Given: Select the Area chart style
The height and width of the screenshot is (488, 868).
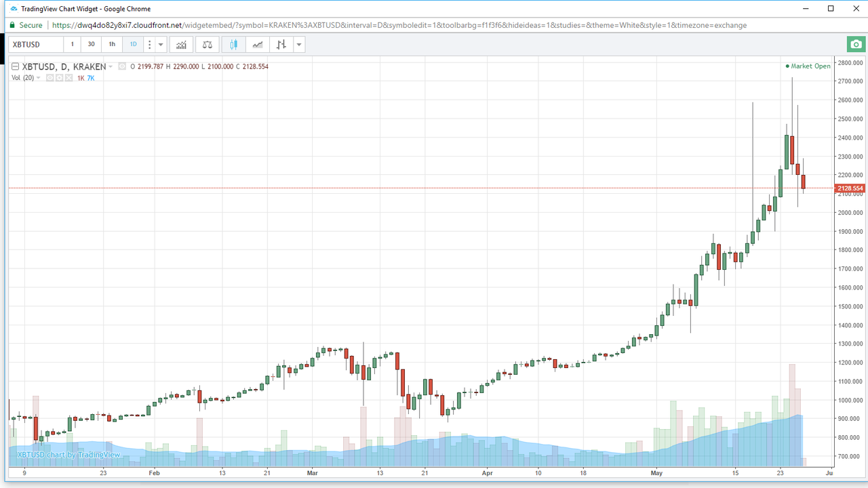Looking at the screenshot, I should 258,45.
